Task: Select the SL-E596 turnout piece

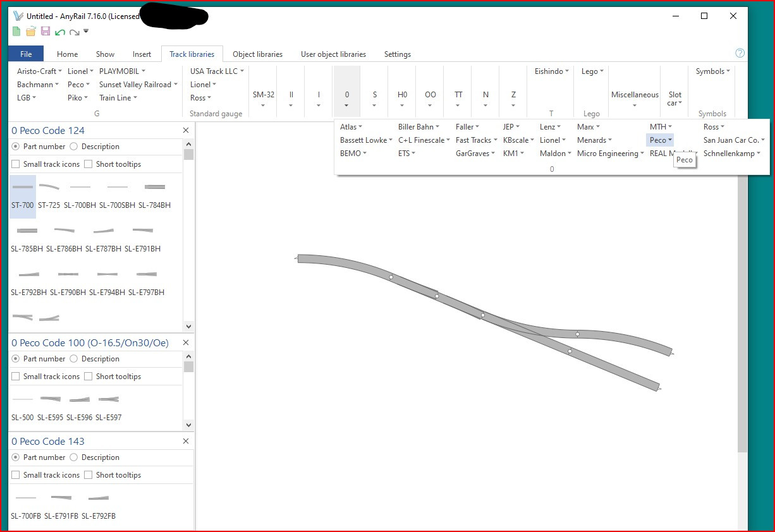Action: (80, 408)
